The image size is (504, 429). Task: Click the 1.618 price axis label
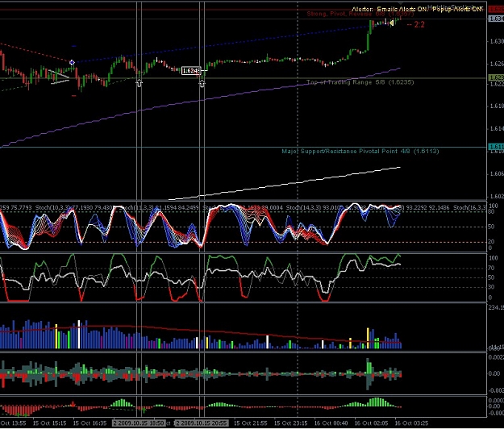(497, 106)
